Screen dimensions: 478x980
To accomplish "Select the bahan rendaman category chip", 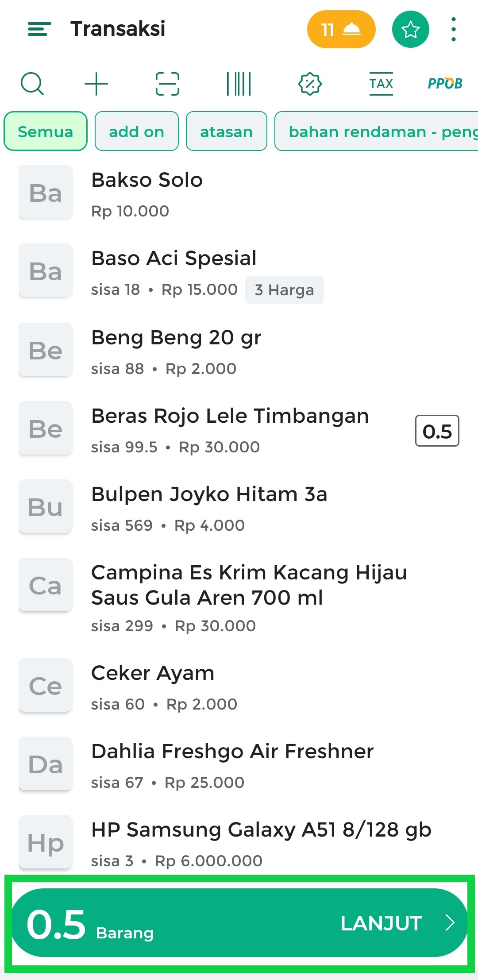I will (x=376, y=131).
